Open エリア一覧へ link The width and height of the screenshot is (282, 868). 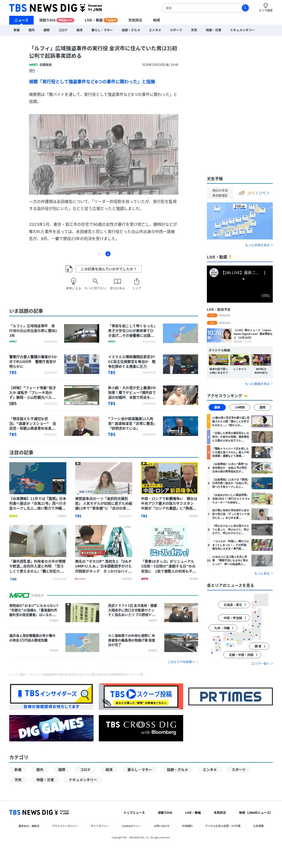[262, 663]
